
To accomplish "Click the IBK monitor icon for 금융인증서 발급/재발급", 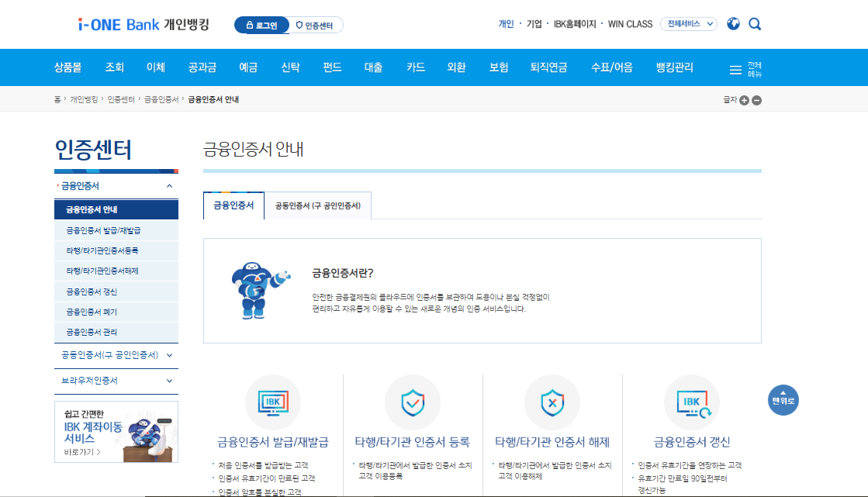I will pos(273,402).
